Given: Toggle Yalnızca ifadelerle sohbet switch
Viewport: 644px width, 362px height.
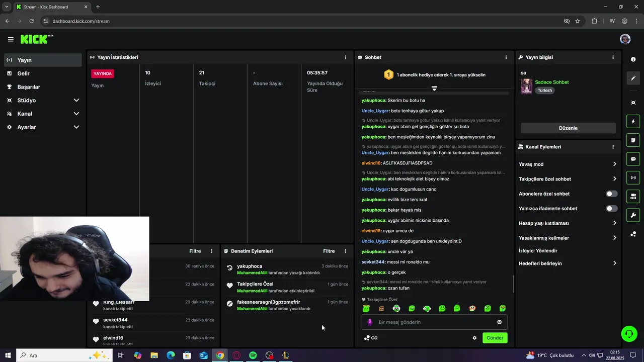Looking at the screenshot, I should (611, 208).
